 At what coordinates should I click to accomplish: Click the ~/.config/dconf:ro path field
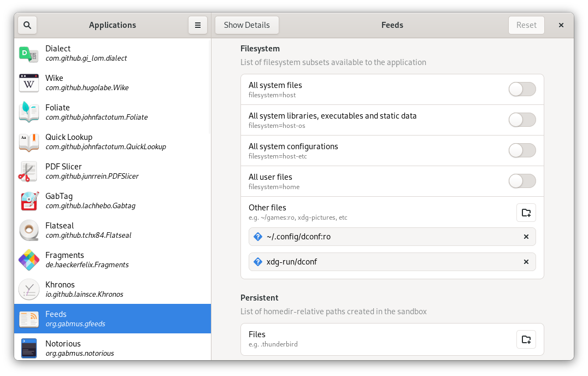click(x=383, y=237)
